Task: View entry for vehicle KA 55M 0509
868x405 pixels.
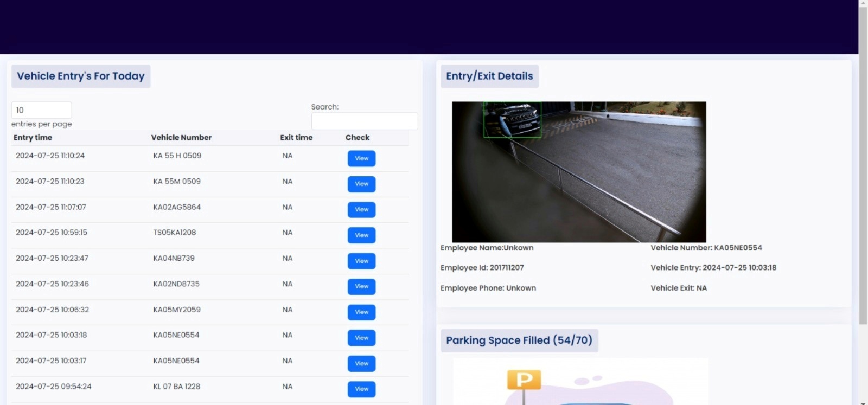Action: click(361, 184)
